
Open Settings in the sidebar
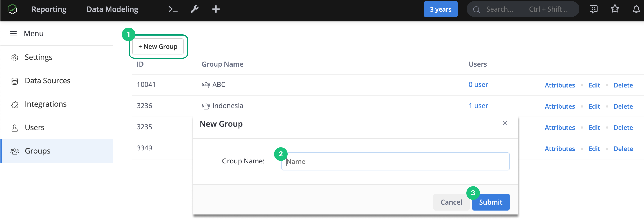57,57
